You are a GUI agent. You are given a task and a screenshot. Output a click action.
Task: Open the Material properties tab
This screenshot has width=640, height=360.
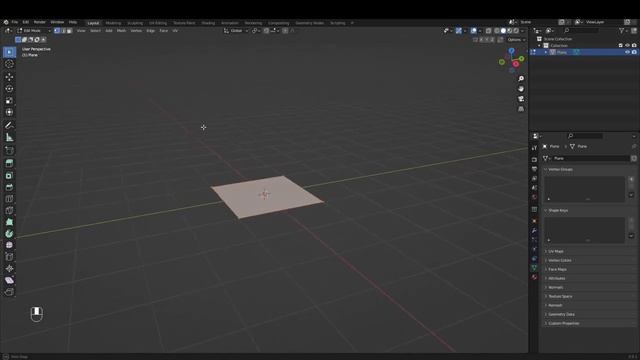[x=534, y=277]
